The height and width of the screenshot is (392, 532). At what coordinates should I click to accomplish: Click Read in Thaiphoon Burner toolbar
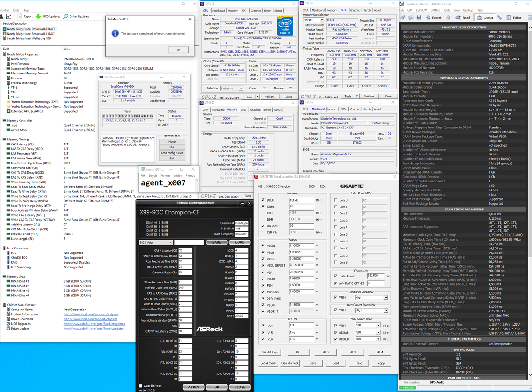(463, 18)
